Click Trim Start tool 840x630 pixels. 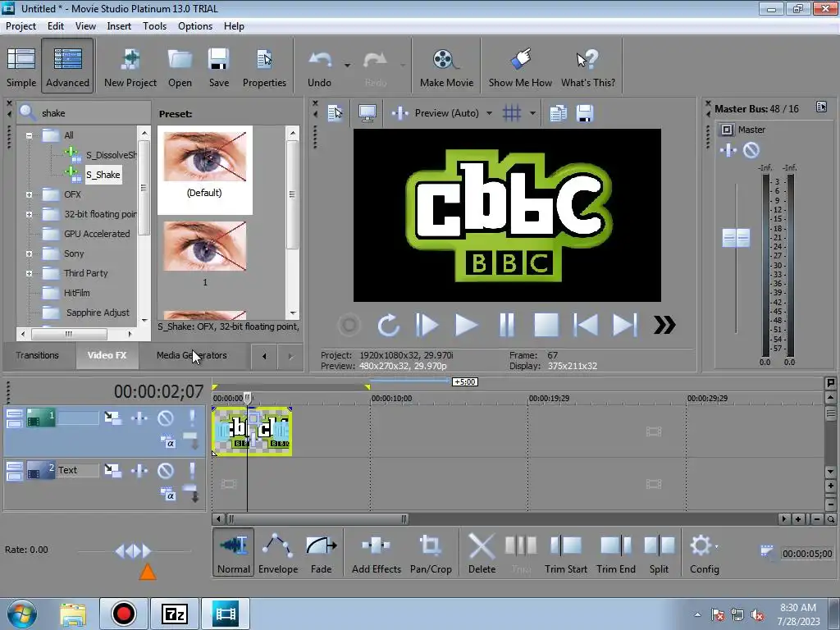coord(566,552)
